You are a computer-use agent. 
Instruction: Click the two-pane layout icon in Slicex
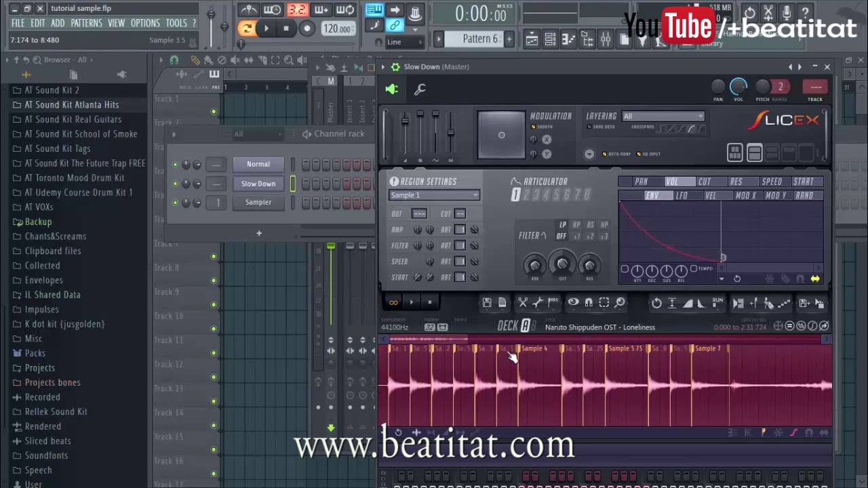pyautogui.click(x=754, y=153)
